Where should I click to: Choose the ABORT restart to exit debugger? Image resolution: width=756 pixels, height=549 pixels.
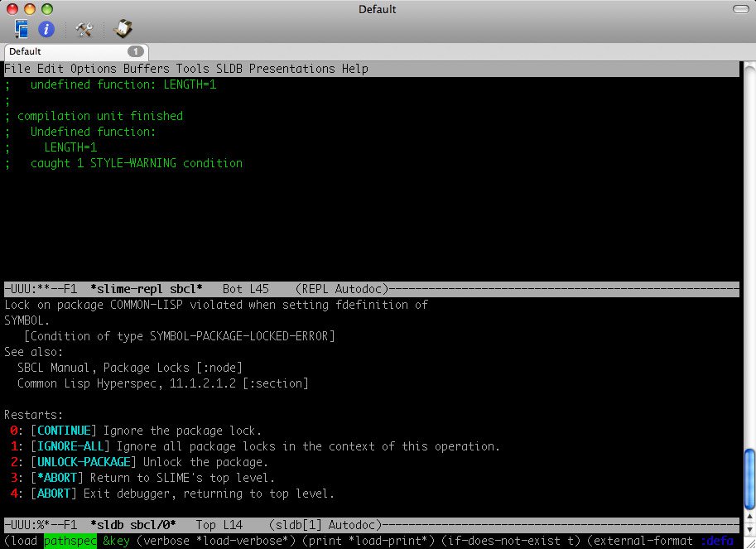tap(54, 494)
